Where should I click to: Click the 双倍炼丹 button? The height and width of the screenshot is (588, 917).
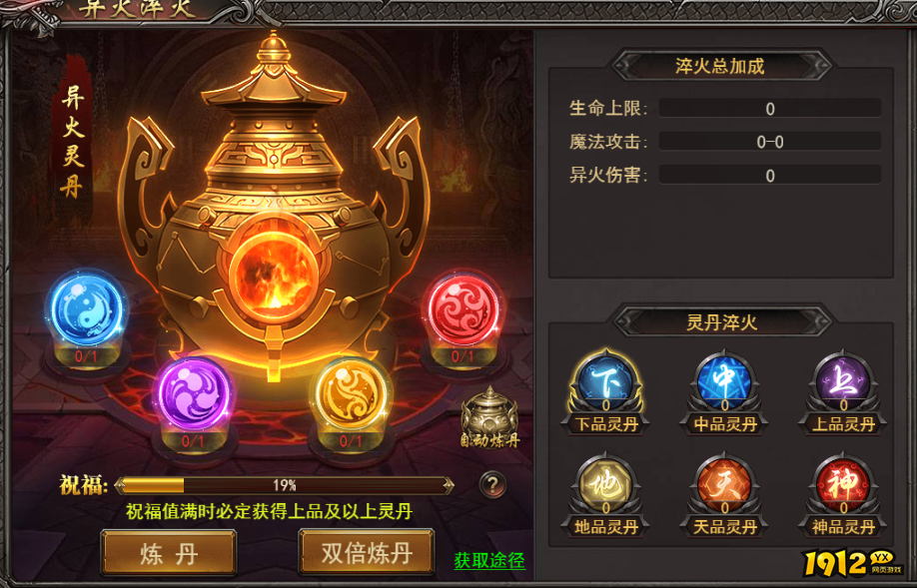(367, 552)
